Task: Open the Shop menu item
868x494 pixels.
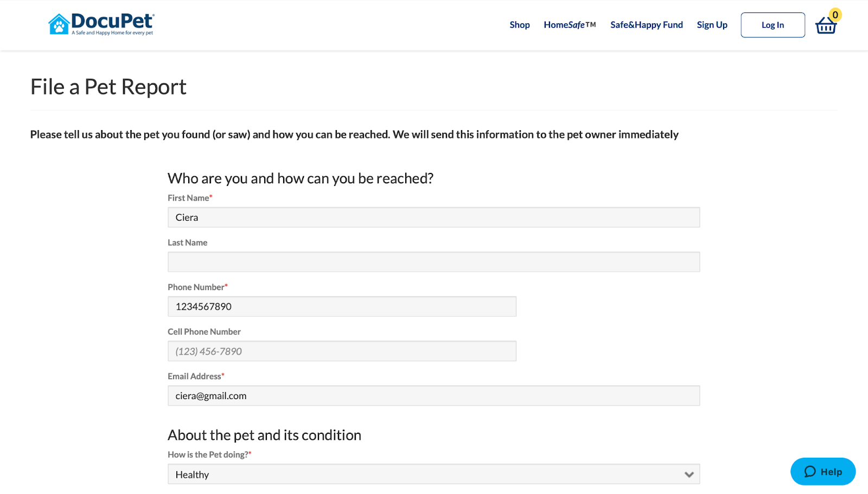Action: pyautogui.click(x=520, y=25)
